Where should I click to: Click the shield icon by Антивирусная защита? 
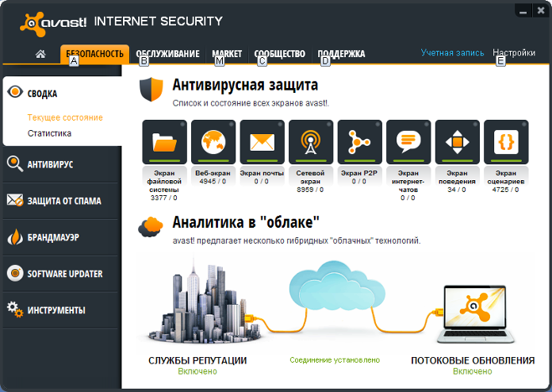[x=151, y=90]
